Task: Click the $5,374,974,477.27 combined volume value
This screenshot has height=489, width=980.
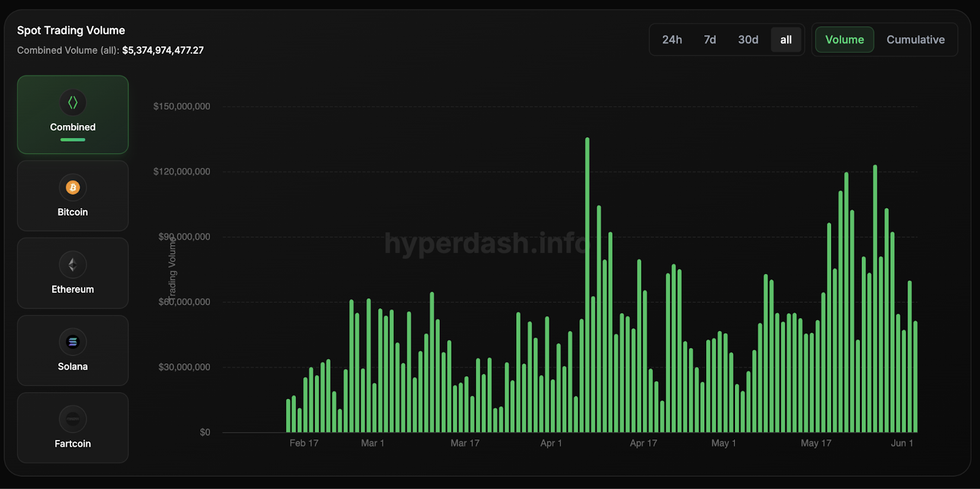Action: click(163, 50)
